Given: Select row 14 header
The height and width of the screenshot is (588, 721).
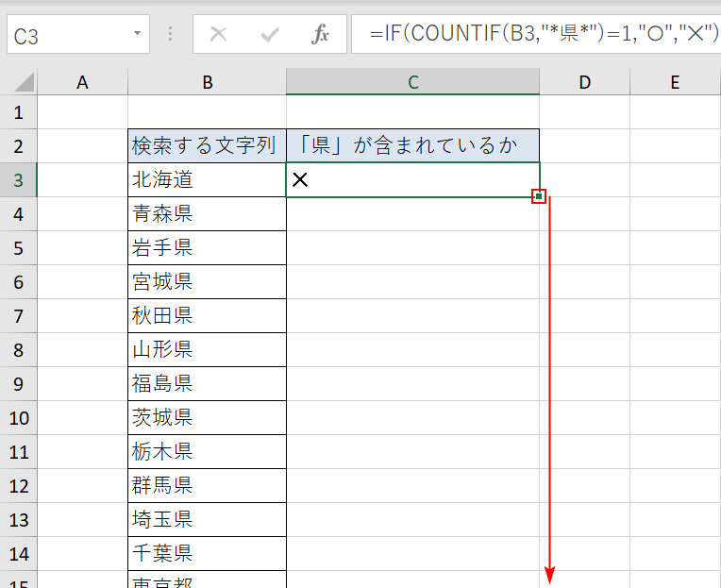Looking at the screenshot, I should [18, 554].
